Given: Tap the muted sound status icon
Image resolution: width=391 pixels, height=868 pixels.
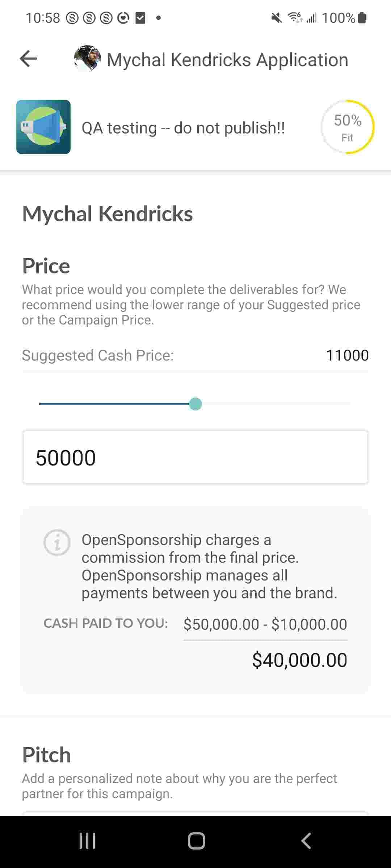Looking at the screenshot, I should [277, 17].
